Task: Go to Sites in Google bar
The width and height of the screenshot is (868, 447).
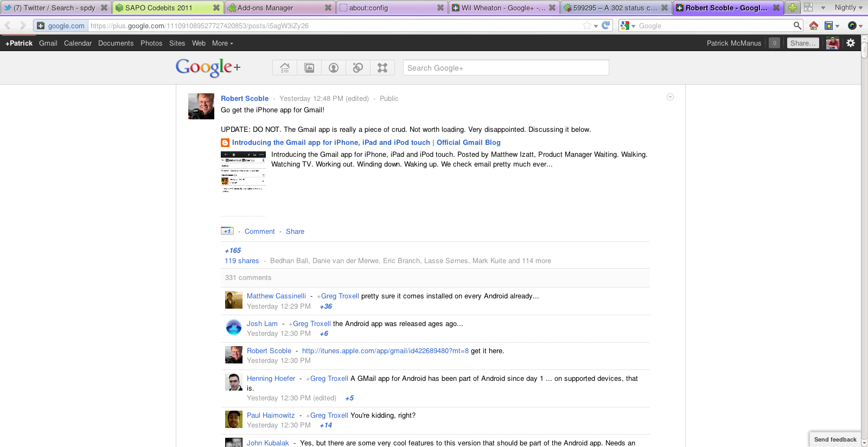Action: [x=177, y=43]
